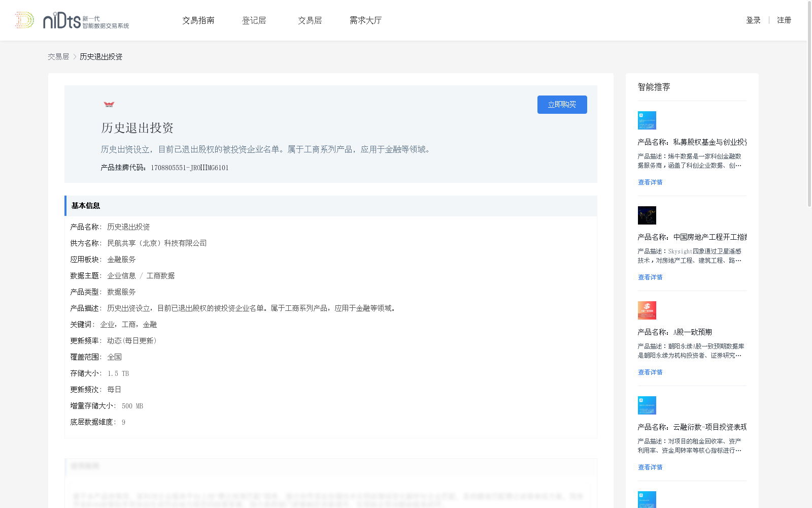The height and width of the screenshot is (508, 812).
Task: Click the 历史退出投资 product heading
Action: tap(138, 128)
